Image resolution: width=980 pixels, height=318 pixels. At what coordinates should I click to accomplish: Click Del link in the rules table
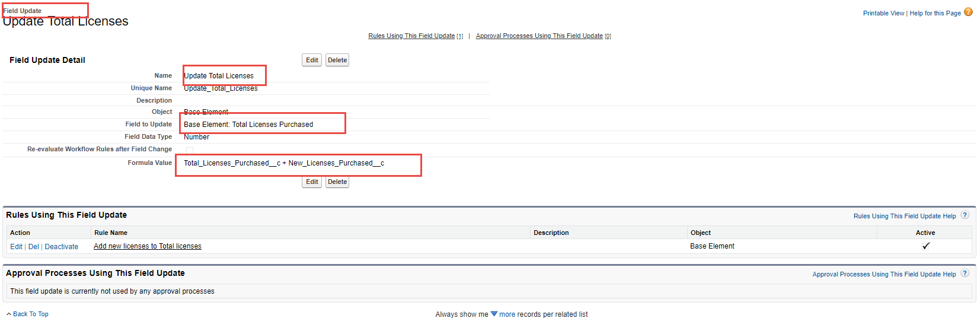[x=33, y=247]
